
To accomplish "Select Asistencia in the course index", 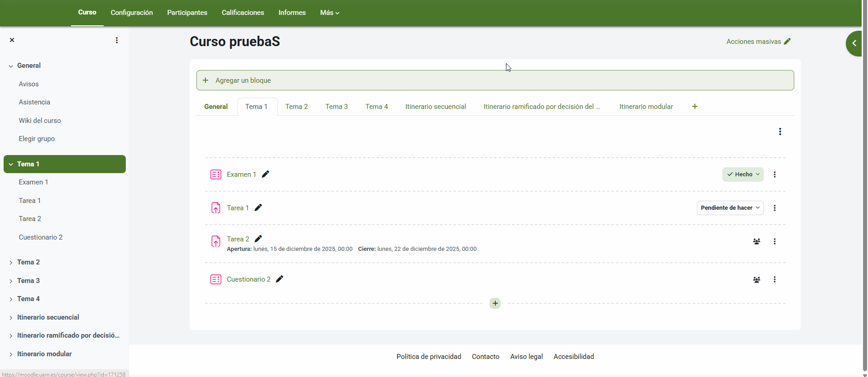I will (34, 102).
